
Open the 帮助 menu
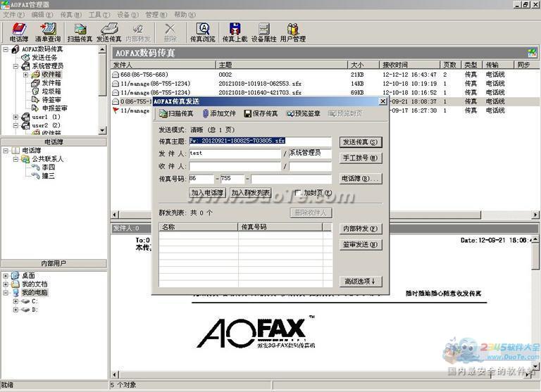coord(185,15)
